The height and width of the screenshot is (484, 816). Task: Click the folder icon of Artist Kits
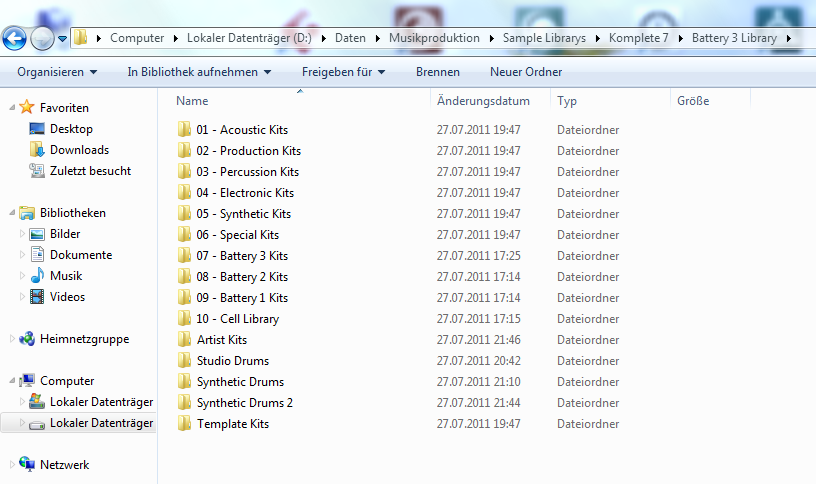point(184,339)
